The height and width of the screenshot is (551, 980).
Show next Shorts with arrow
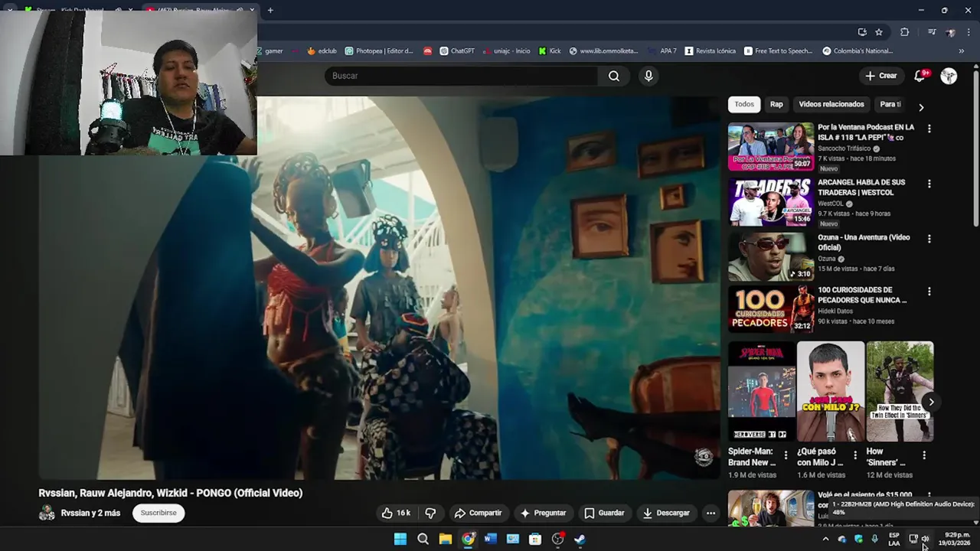click(x=931, y=402)
